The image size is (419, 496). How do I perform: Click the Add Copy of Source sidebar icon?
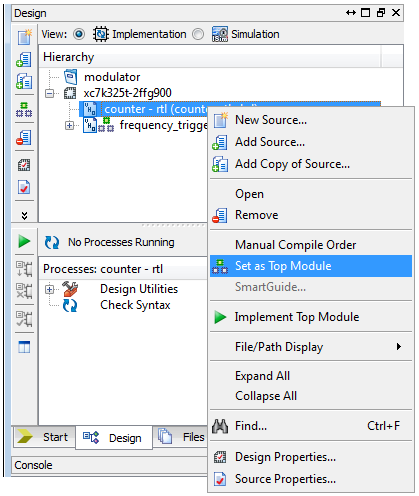pos(24,81)
